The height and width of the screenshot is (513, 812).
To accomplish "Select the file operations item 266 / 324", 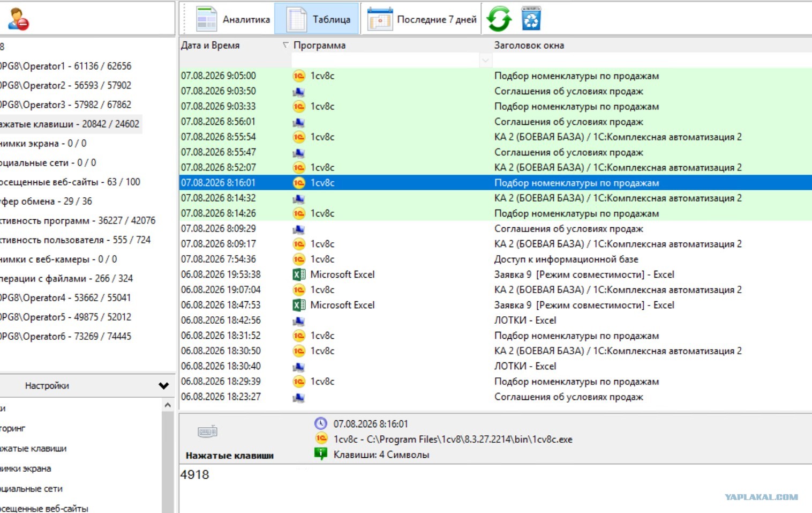I will coord(66,278).
